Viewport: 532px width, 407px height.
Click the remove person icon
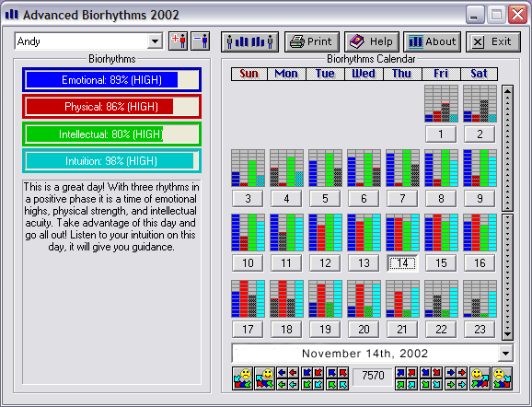[x=200, y=41]
